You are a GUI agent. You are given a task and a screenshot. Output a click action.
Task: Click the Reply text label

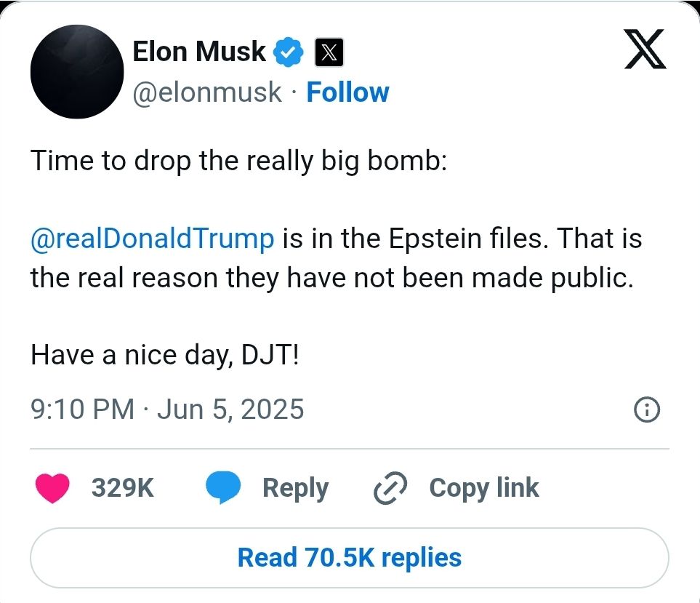(x=295, y=489)
